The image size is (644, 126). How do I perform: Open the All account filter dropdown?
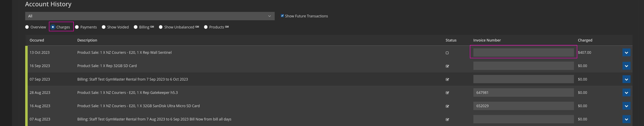[150, 16]
